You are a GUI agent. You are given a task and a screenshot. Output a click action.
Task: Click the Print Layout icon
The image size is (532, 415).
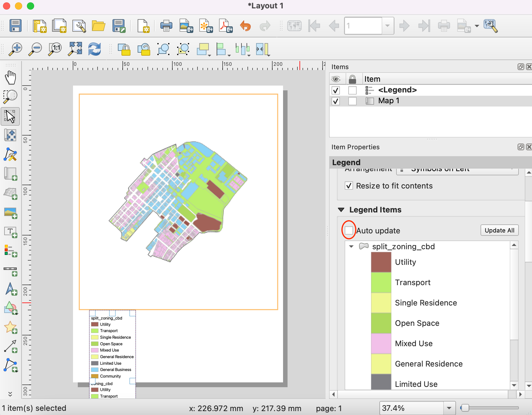click(166, 26)
